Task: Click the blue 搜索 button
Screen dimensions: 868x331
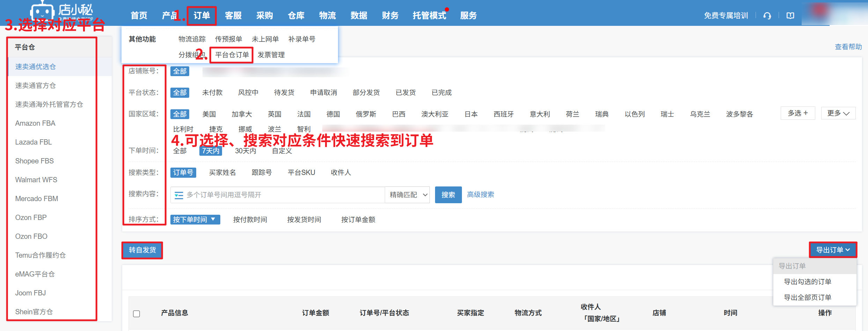Action: [448, 195]
